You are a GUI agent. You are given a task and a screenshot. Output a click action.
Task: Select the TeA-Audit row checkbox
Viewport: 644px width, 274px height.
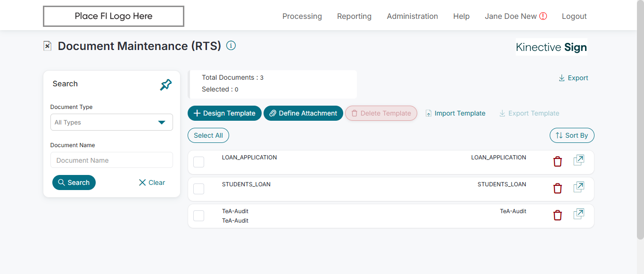pos(199,216)
